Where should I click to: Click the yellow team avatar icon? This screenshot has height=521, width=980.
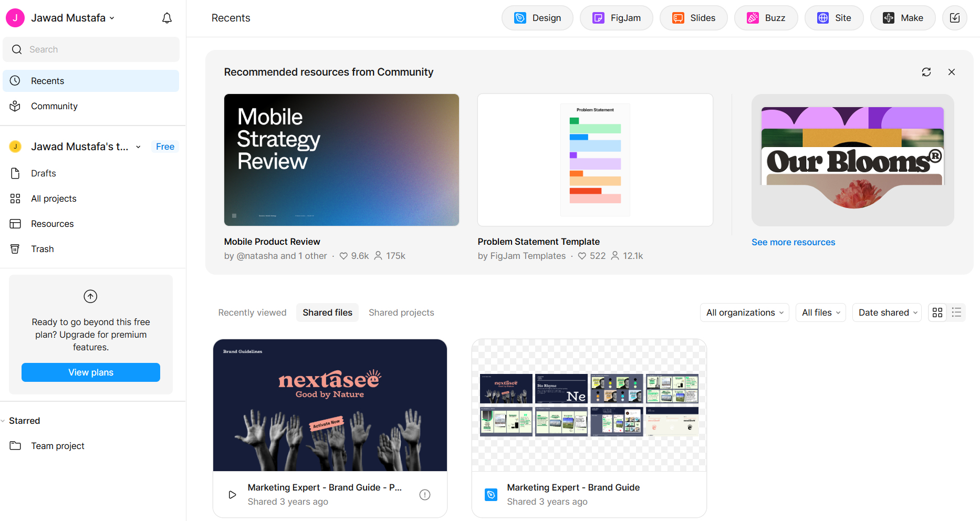15,147
